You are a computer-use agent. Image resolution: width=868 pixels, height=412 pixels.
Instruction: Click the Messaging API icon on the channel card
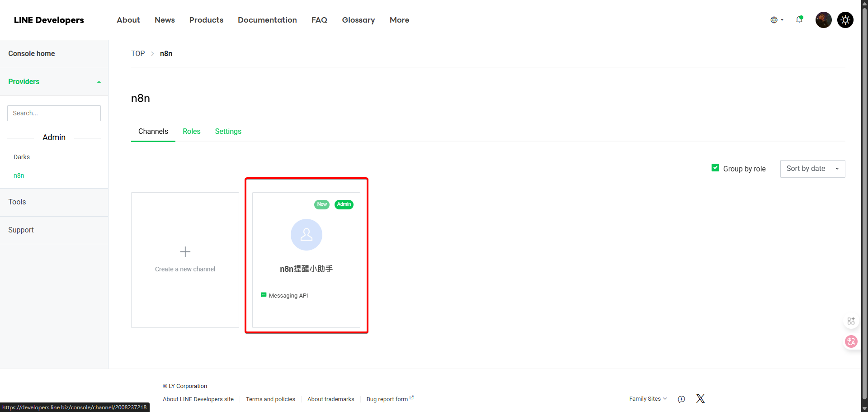pyautogui.click(x=264, y=295)
